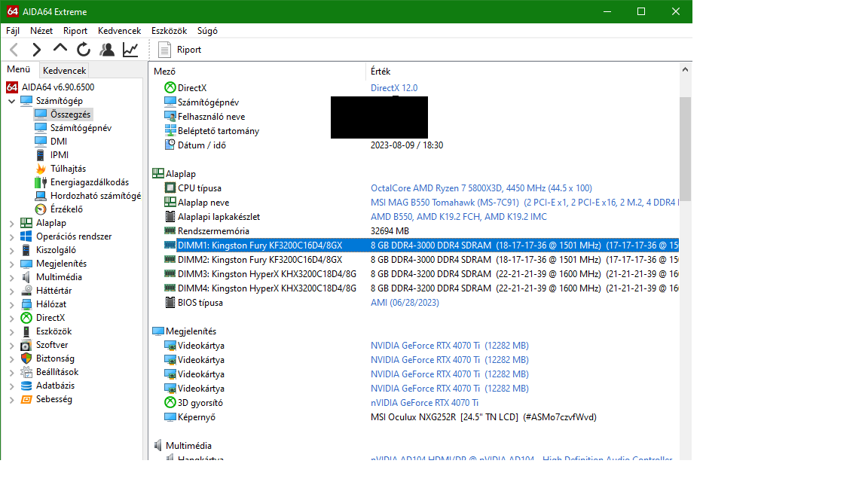
Task: Expand the Beállítások tree node
Action: [x=11, y=372]
